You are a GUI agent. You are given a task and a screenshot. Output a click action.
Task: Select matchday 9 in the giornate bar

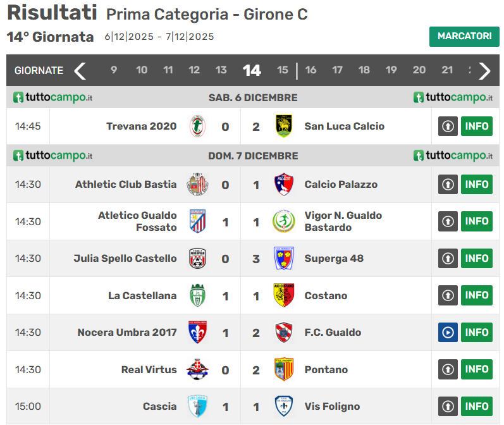(x=114, y=70)
